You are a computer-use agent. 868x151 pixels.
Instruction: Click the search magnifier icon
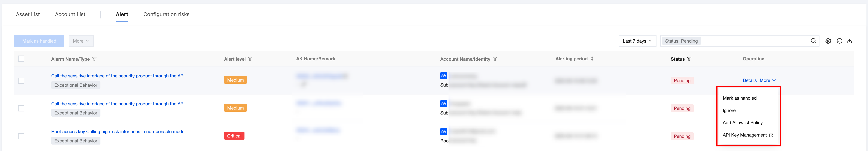coord(813,41)
